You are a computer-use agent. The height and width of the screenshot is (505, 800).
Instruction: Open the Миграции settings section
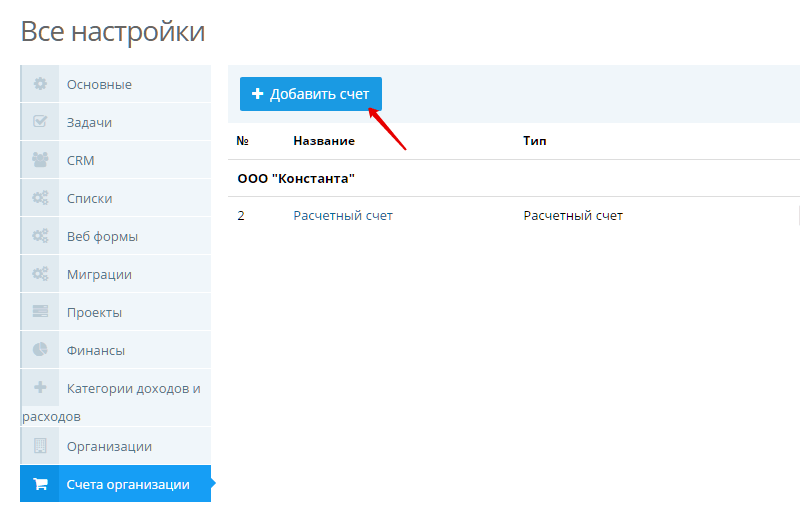[99, 274]
